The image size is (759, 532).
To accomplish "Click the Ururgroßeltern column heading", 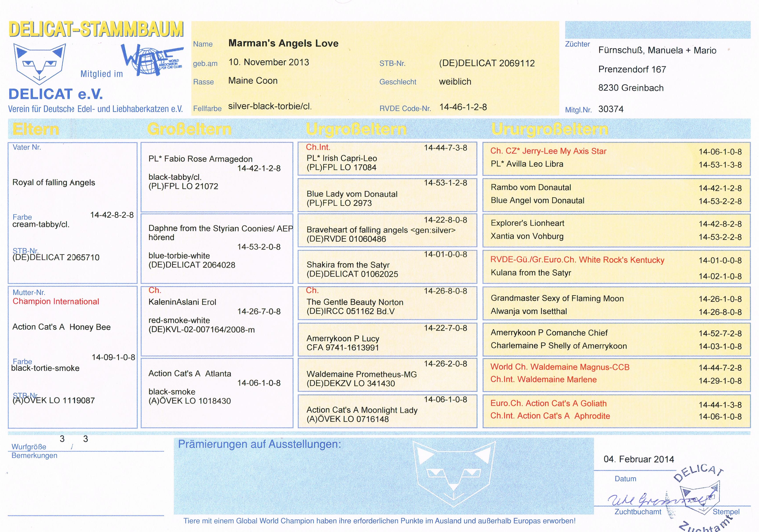I will tap(550, 129).
